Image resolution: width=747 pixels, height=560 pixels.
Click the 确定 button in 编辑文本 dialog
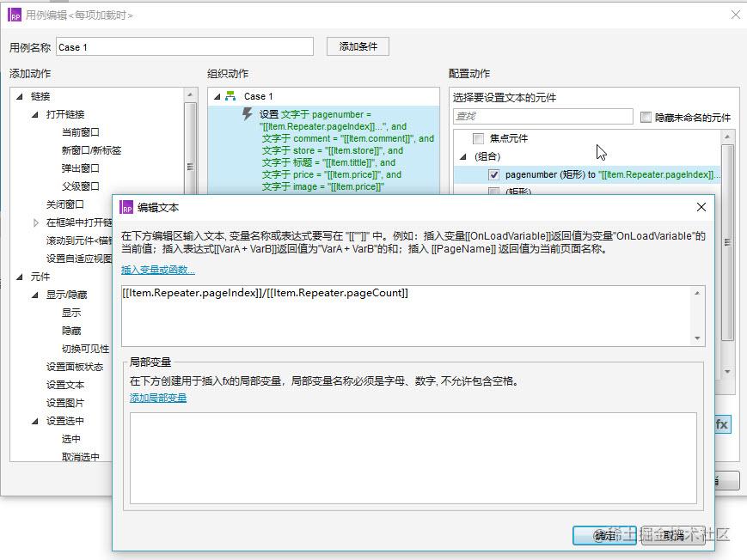pyautogui.click(x=604, y=536)
